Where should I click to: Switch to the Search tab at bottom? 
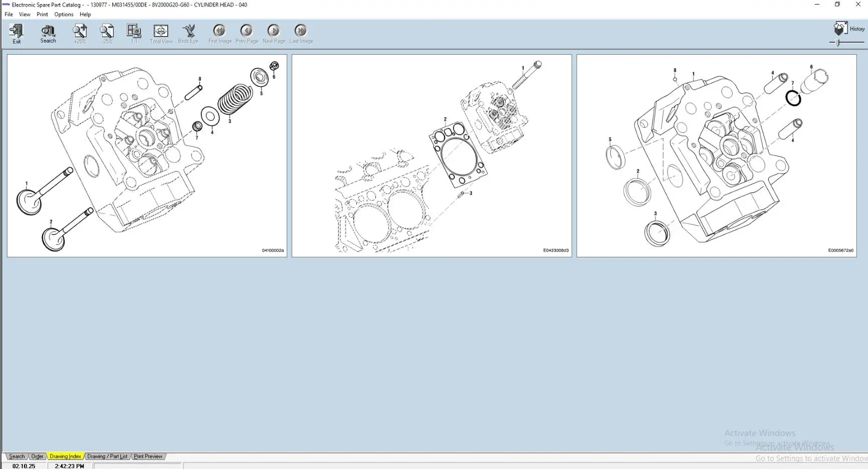17,456
